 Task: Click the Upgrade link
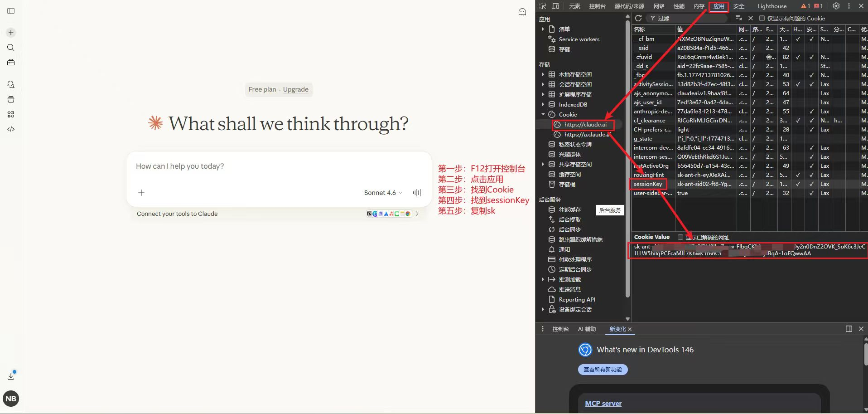(296, 89)
